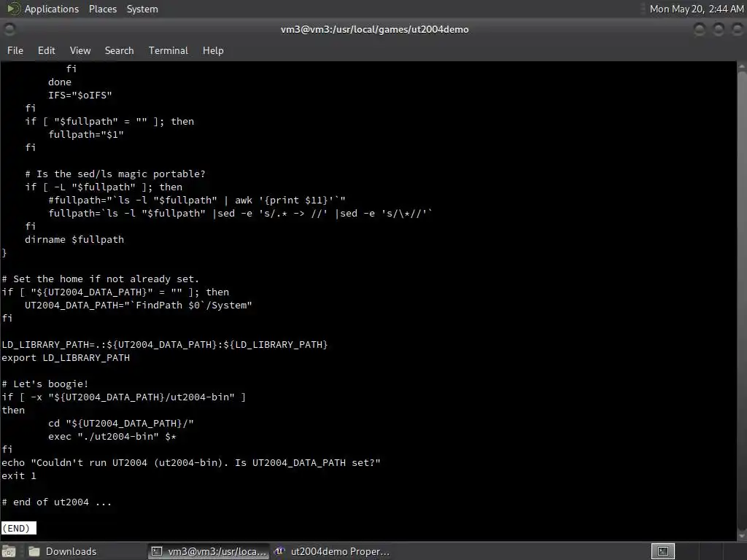Image resolution: width=747 pixels, height=560 pixels.
Task: Click the if [ -x ut2004-bin ] line
Action: click(x=123, y=397)
